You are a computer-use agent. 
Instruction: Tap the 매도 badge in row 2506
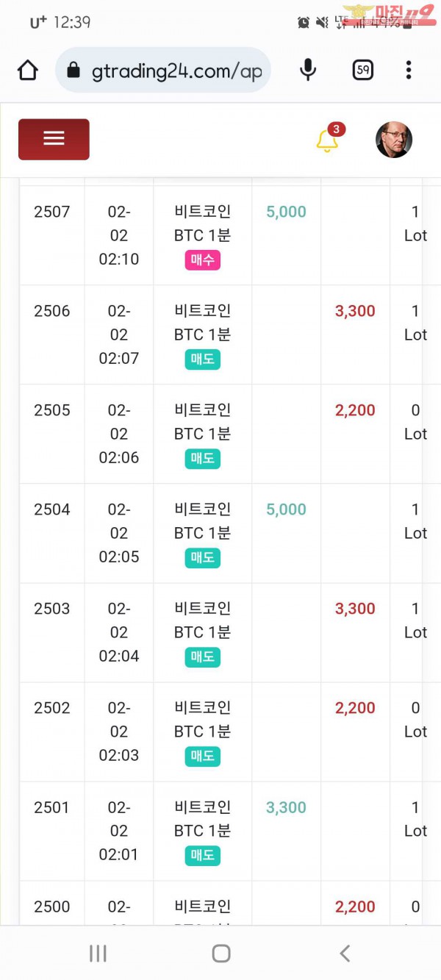[x=202, y=360]
